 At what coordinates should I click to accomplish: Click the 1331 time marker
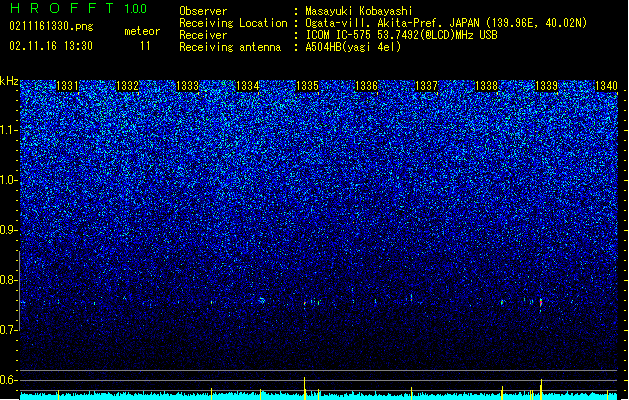click(67, 86)
